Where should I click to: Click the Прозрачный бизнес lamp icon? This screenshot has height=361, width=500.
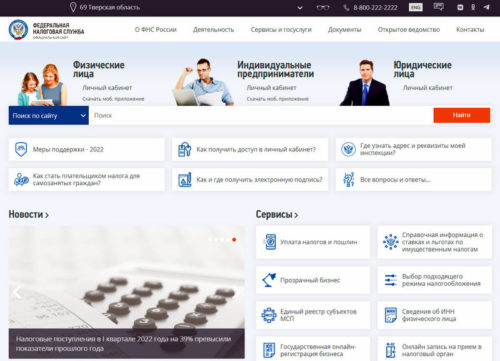[x=269, y=280]
